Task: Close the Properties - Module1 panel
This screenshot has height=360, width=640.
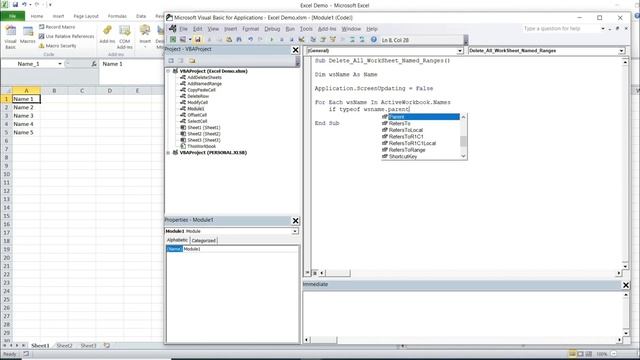Action: coord(296,221)
